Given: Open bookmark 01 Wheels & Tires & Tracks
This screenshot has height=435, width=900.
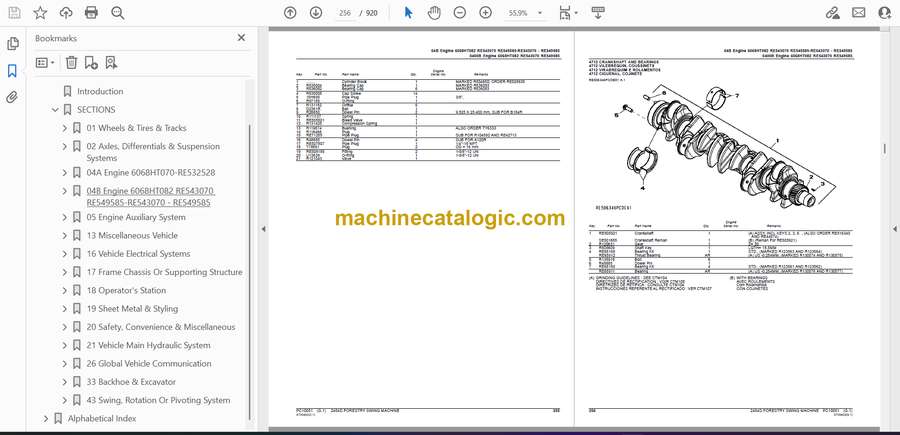Looking at the screenshot, I should coord(136,128).
